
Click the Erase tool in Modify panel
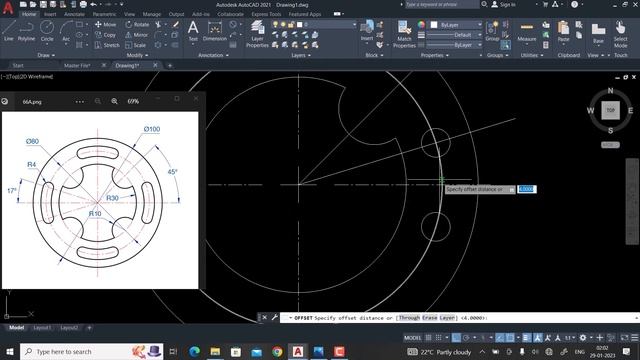pos(176,24)
